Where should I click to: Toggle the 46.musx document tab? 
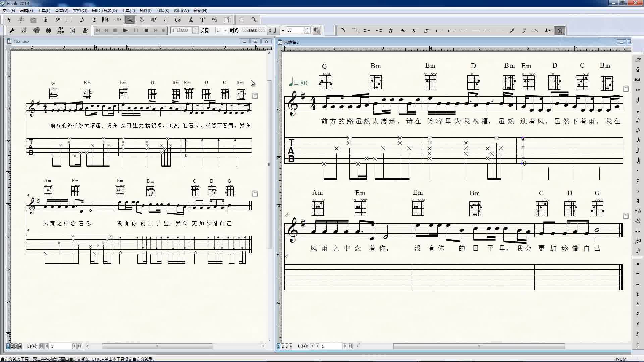[21, 41]
